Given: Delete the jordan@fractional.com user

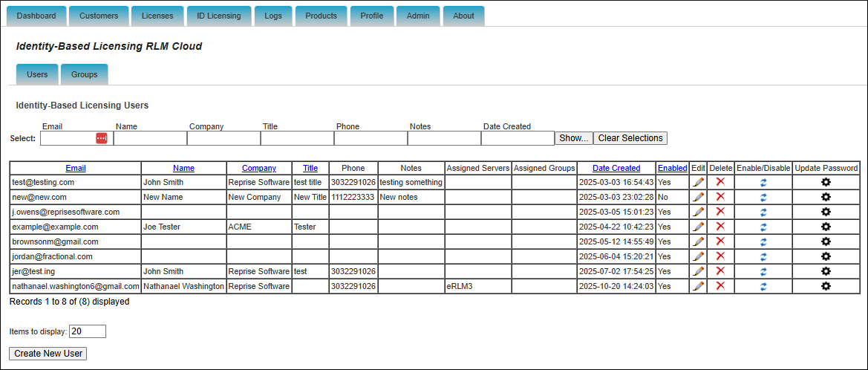Looking at the screenshot, I should tap(720, 256).
